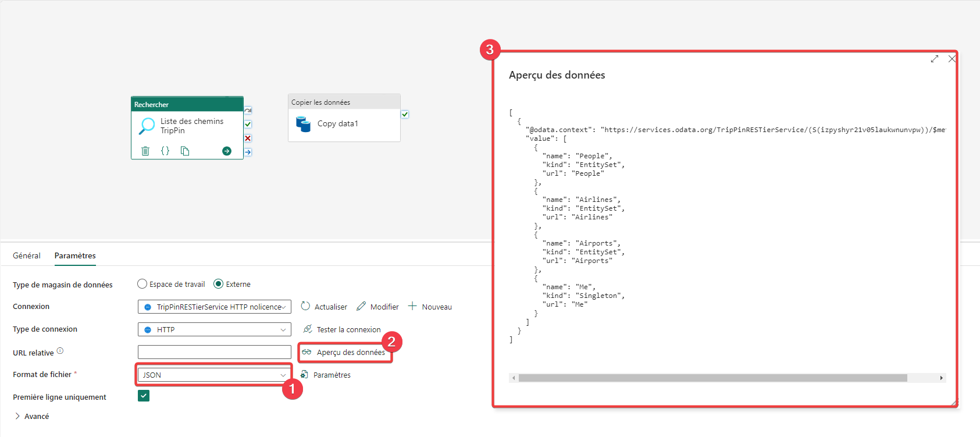Click the data preview horizontal scrollbar thumb
The image size is (980, 437).
click(x=713, y=378)
